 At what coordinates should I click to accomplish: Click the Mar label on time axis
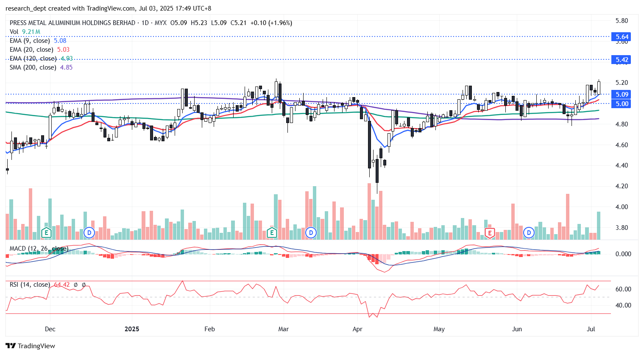283,329
